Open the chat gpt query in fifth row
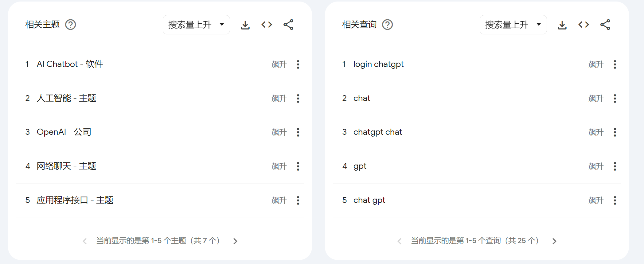The image size is (644, 264). point(369,200)
